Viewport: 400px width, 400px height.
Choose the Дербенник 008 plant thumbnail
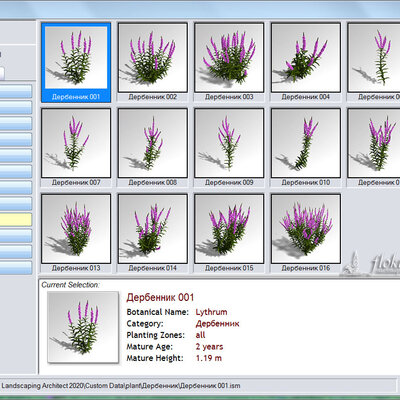(x=153, y=143)
